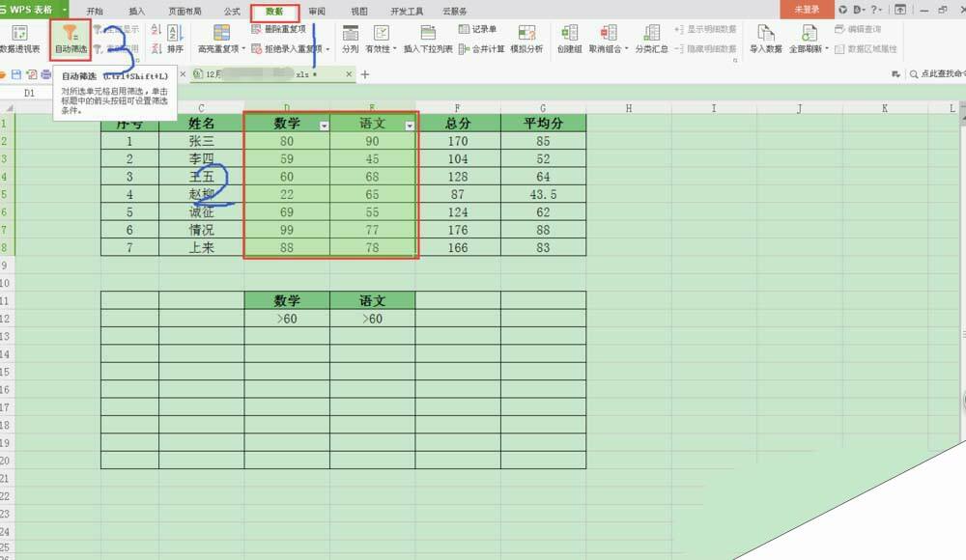Click the 点此查找命令 search field
966x560 pixels.
935,73
